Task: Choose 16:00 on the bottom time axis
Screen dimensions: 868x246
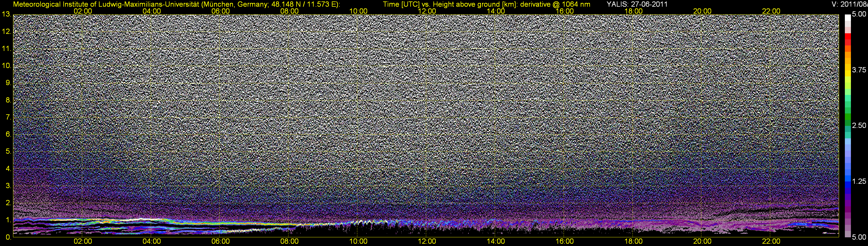Action: (x=565, y=242)
